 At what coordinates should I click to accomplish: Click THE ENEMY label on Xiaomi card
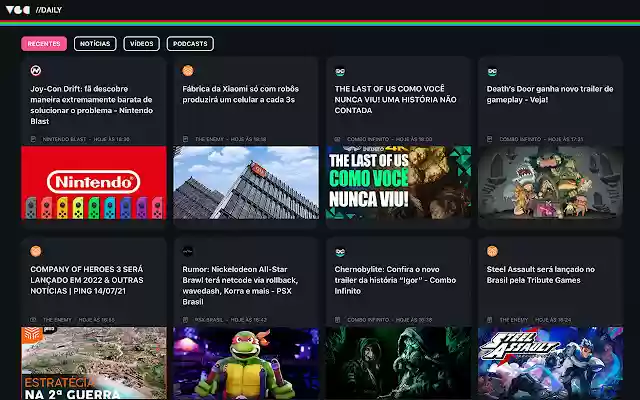point(209,139)
